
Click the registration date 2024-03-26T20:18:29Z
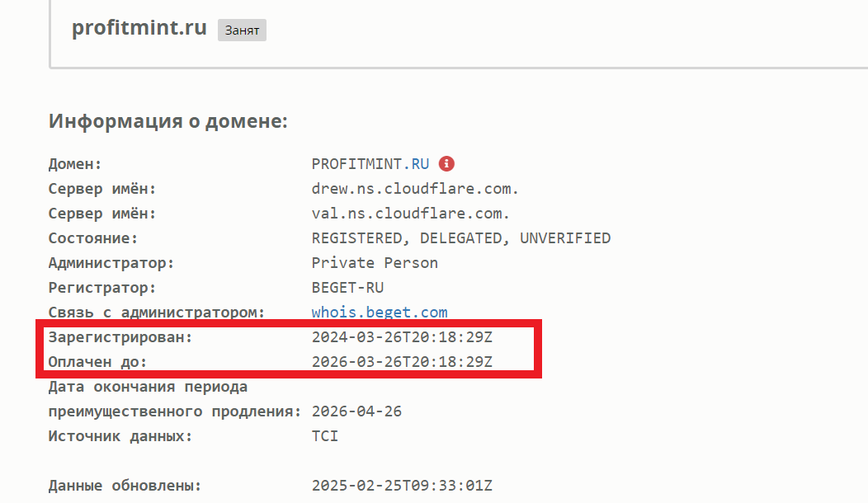point(402,337)
